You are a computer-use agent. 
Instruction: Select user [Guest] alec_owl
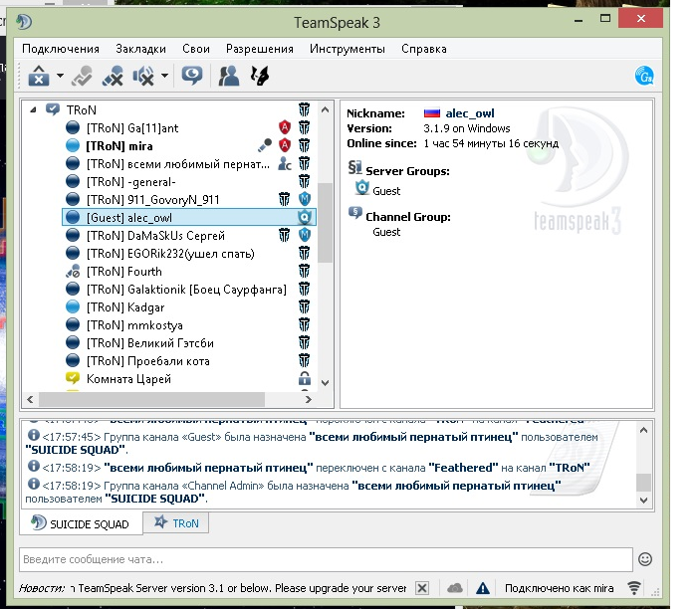point(188,217)
